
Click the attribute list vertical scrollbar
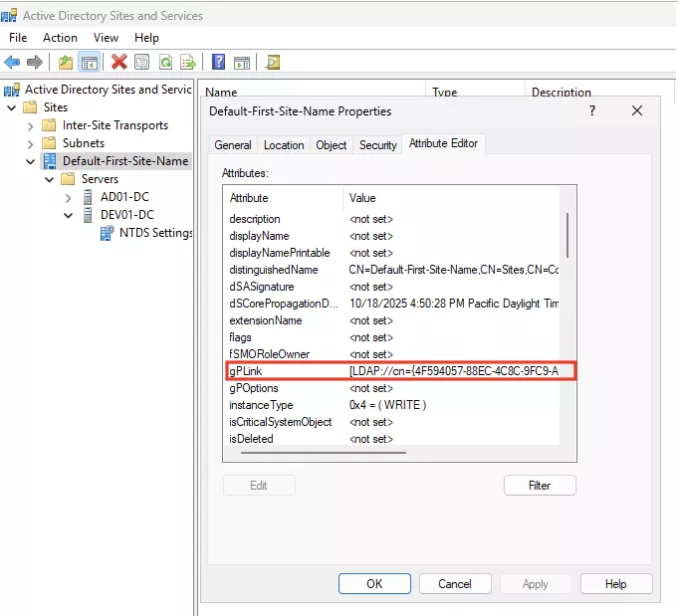(x=567, y=318)
